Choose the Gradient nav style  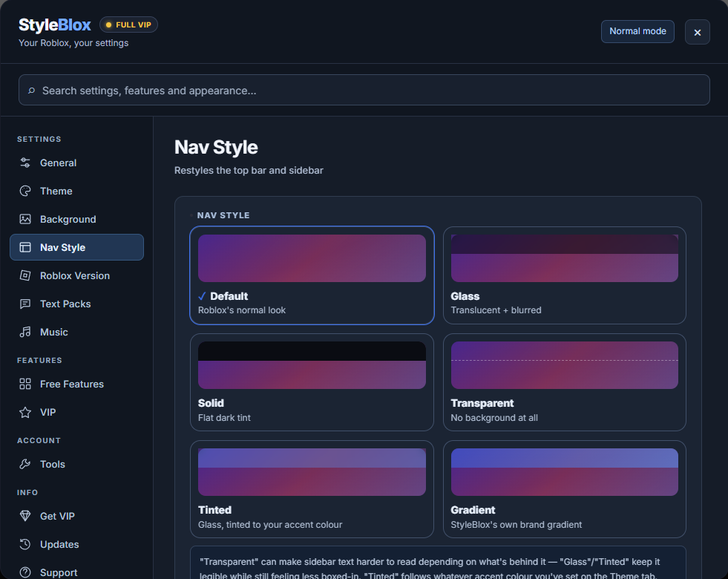(x=565, y=489)
